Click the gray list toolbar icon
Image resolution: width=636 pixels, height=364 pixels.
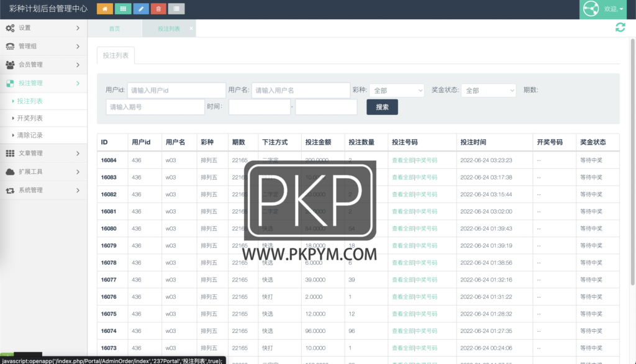coord(176,9)
